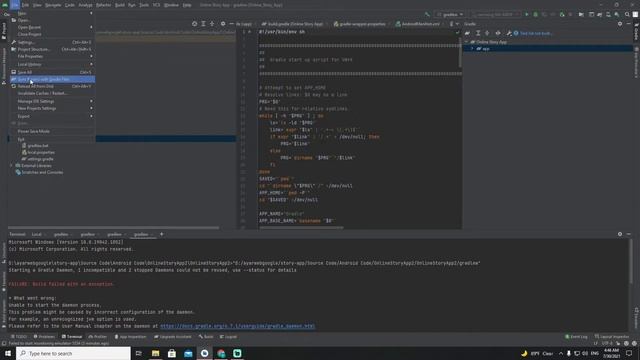Hide the Project panel with minus icon
Image resolution: width=640 pixels, height=360 pixels.
coord(231,24)
